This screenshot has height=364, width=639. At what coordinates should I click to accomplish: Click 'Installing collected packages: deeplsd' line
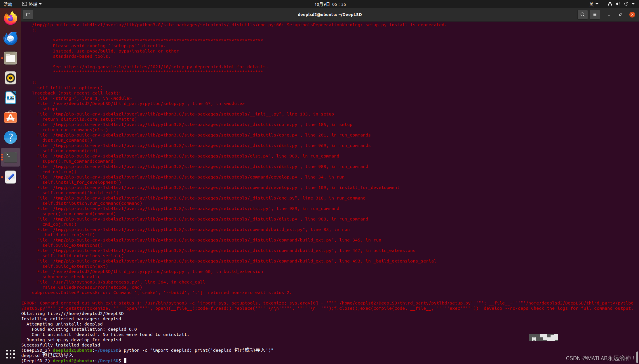(71, 319)
